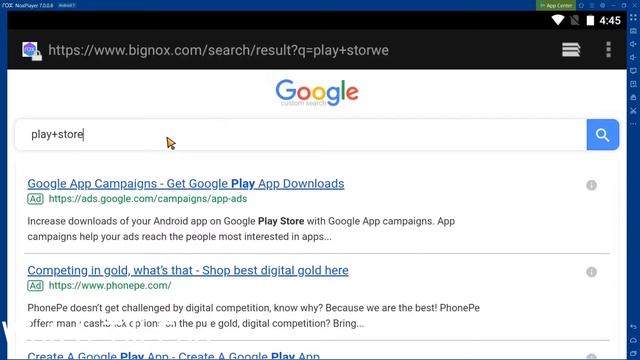The image size is (640, 360).
Task: Click the NoxPlayer title bar settings gear
Action: pos(602,5)
